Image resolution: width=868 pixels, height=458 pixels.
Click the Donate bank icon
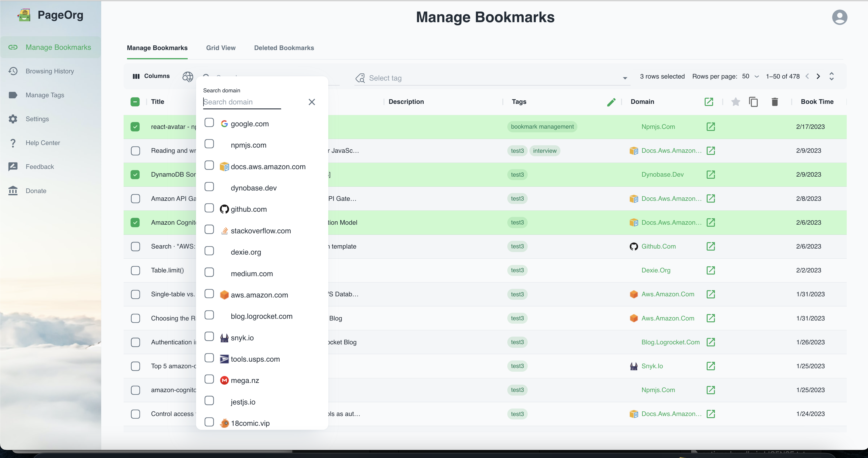point(13,191)
